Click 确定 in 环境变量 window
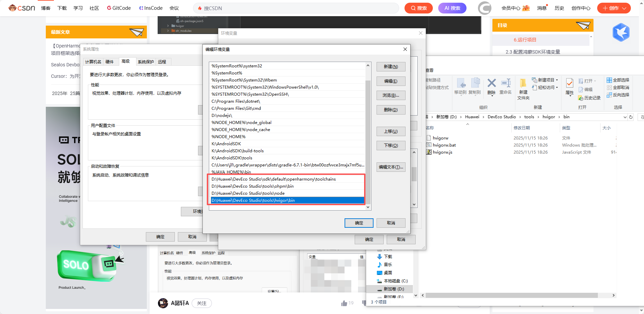The width and height of the screenshot is (644, 314). 369,240
